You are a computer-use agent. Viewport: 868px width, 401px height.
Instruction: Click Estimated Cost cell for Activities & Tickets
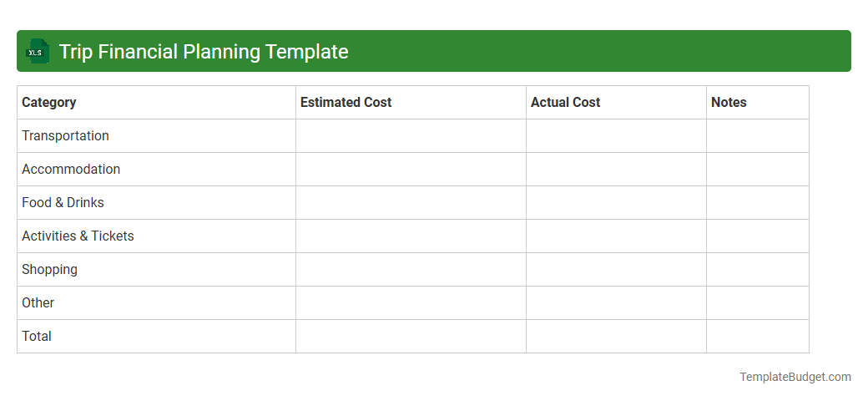[x=411, y=236]
